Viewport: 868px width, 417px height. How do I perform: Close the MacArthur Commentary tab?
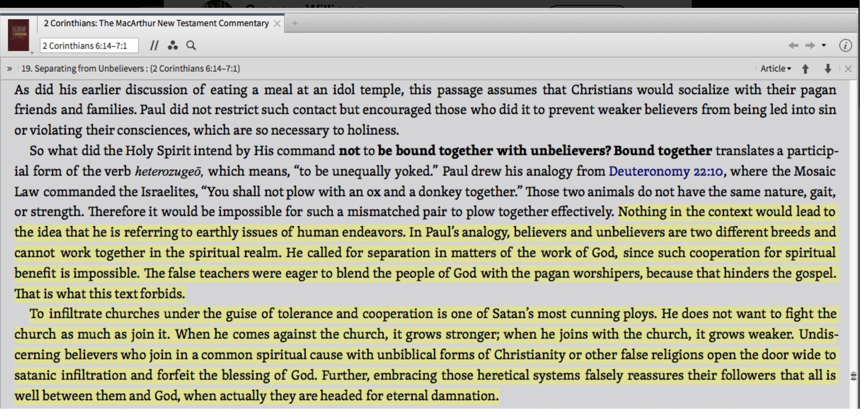click(277, 24)
